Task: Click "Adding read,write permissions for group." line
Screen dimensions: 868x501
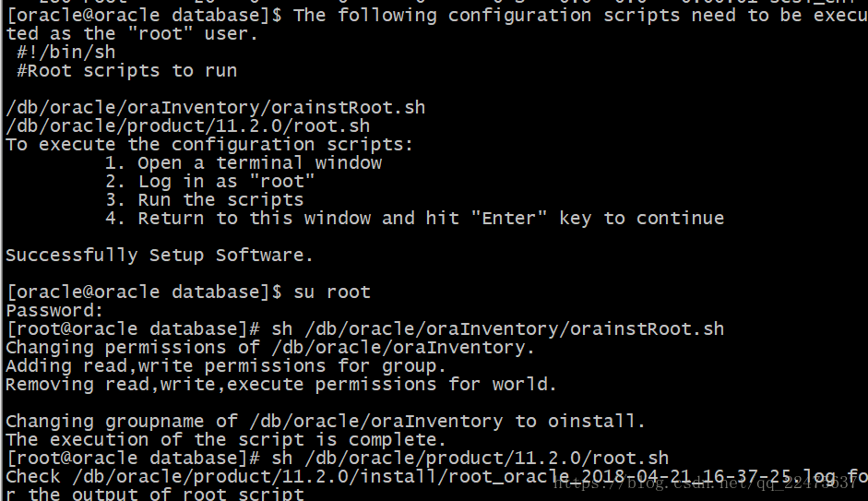Action: pos(226,366)
